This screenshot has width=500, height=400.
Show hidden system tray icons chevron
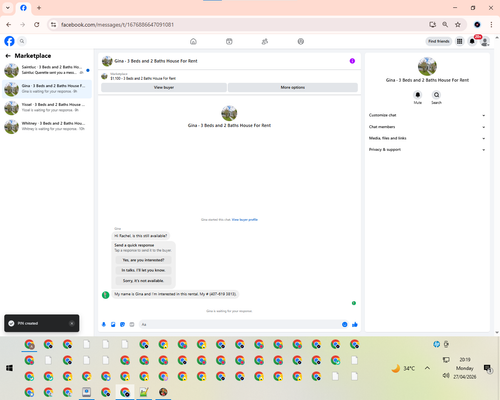tap(427, 368)
